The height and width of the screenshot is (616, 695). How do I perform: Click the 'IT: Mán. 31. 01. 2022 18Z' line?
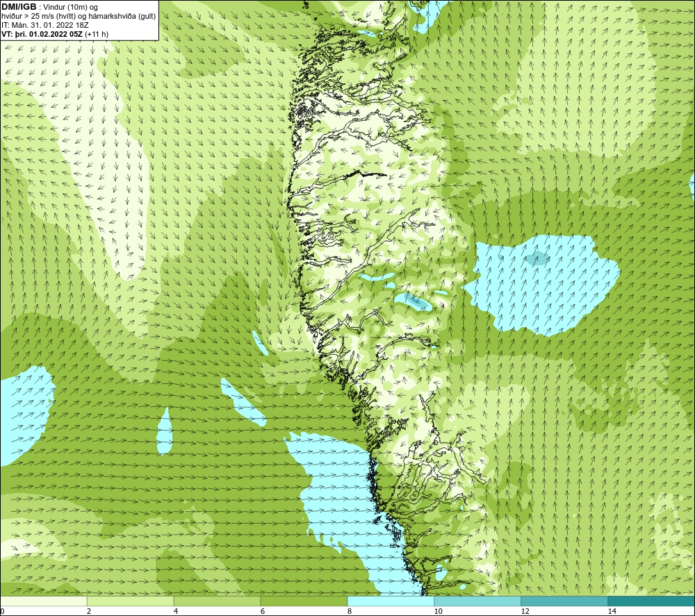[x=44, y=25]
